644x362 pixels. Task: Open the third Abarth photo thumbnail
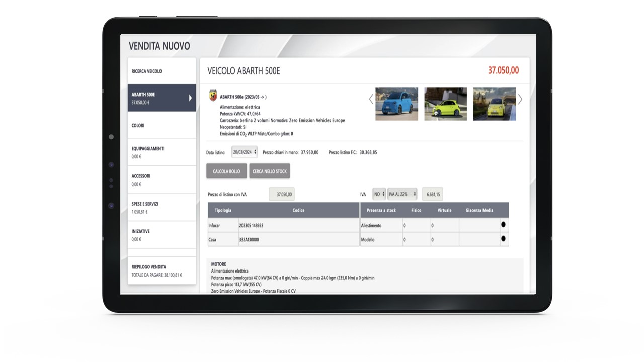(494, 104)
